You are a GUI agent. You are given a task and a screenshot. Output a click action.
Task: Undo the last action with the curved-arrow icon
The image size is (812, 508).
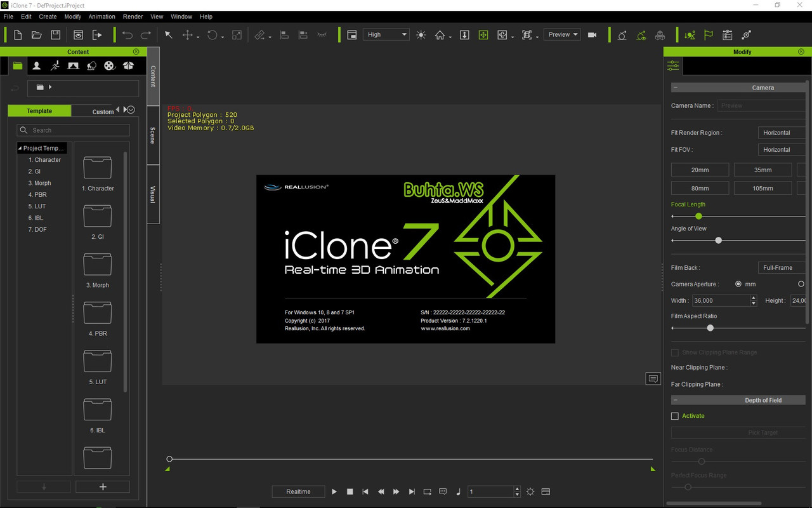click(128, 35)
